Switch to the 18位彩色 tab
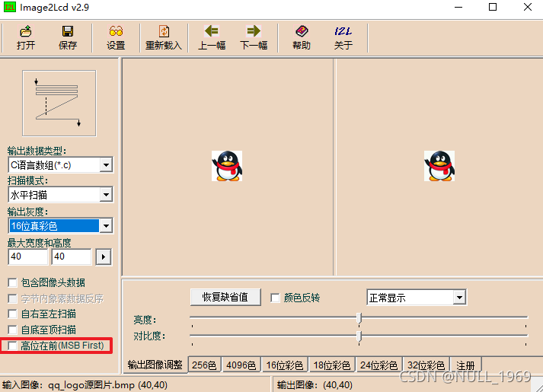The height and width of the screenshot is (392, 543). [x=332, y=365]
